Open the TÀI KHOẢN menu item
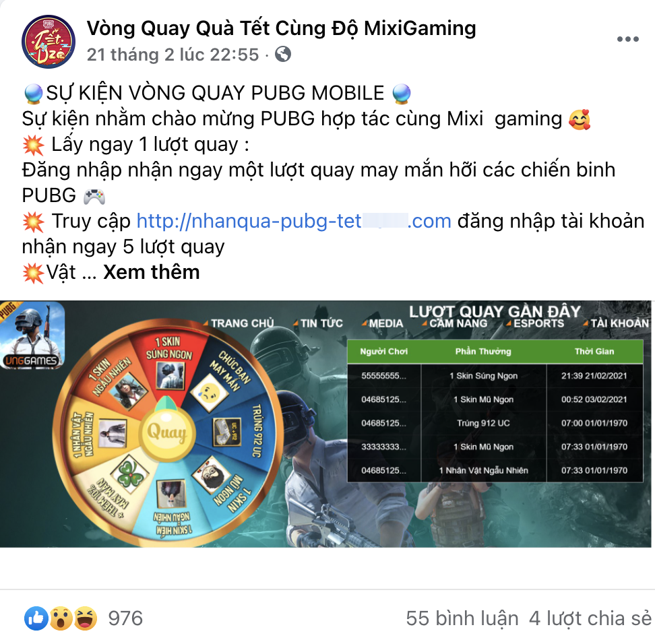 617,323
